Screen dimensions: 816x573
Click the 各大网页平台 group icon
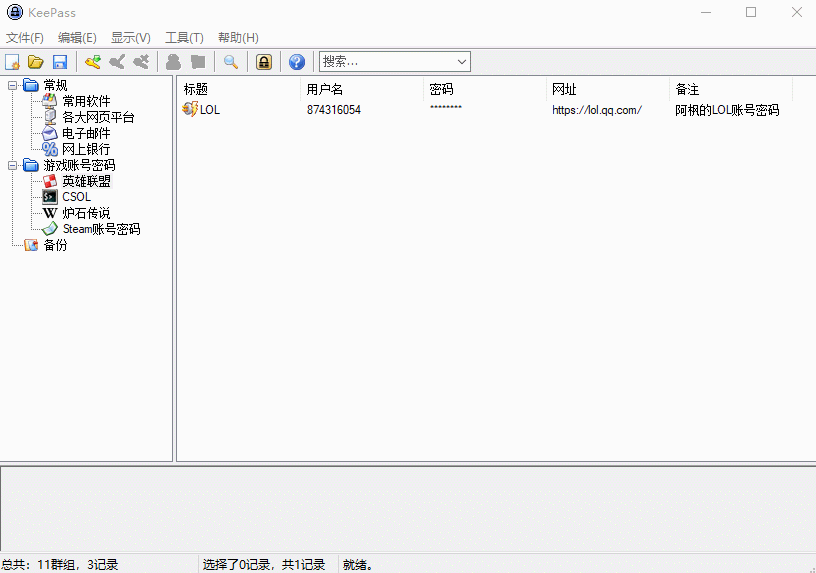50,117
